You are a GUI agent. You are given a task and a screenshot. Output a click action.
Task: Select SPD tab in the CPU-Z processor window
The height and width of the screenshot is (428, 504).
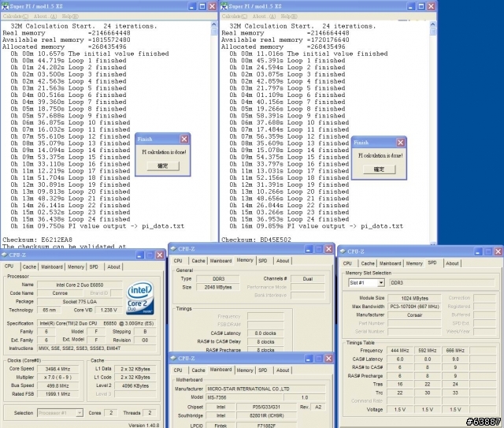coord(94,266)
